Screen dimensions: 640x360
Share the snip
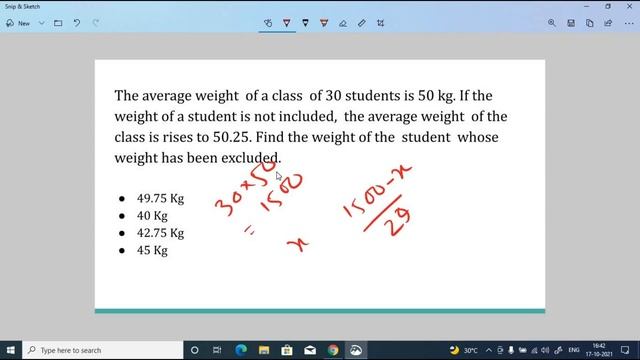coord(608,23)
